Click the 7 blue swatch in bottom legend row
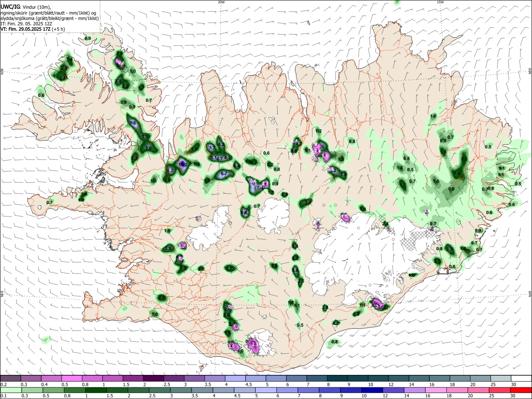Screen dimensions: 532x399 click(308, 390)
